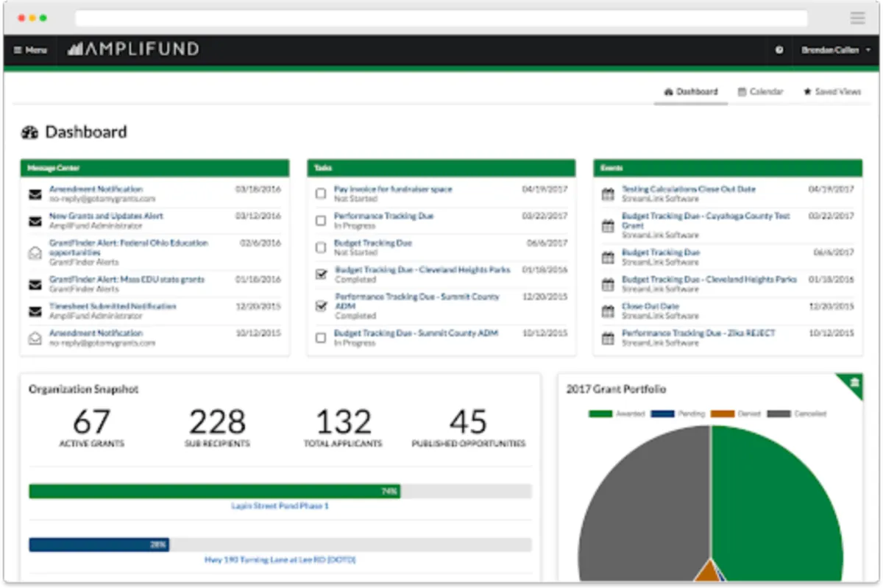Check the Budget Tracking Due - Summit County ADM task
This screenshot has width=883, height=588.
pos(321,338)
